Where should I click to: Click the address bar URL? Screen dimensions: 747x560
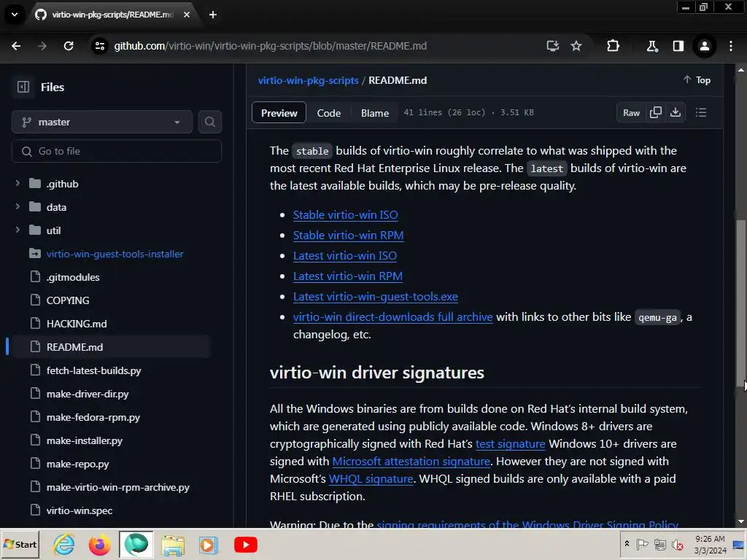[270, 46]
